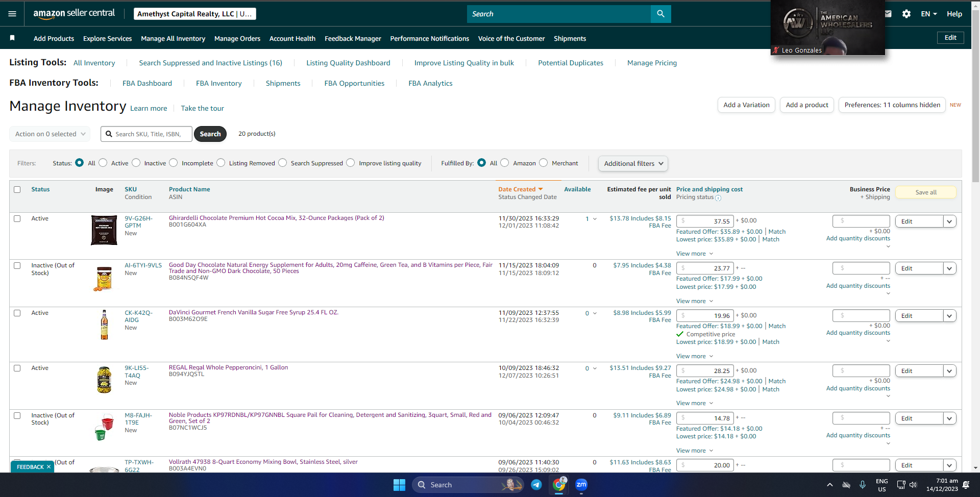Select the Noble Products Pail row checkbox
The image size is (980, 497).
coord(17,415)
